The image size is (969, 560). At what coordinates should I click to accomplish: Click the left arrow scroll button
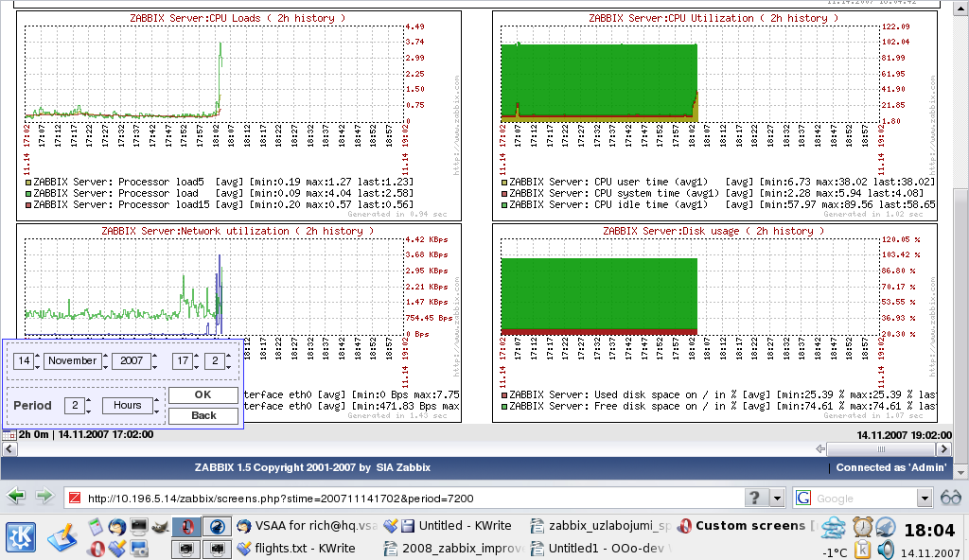9,449
